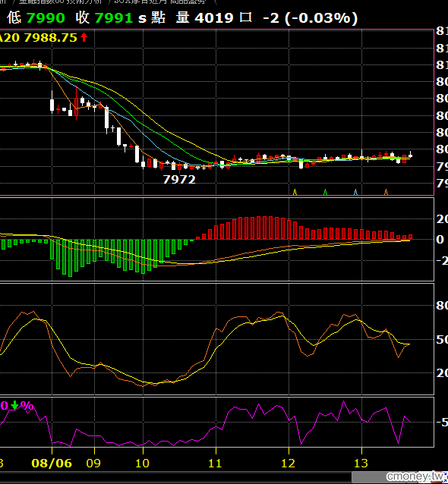The width and height of the screenshot is (448, 484).
Task: Click the MA20 7988.75 indicator readout
Action: [x=38, y=38]
